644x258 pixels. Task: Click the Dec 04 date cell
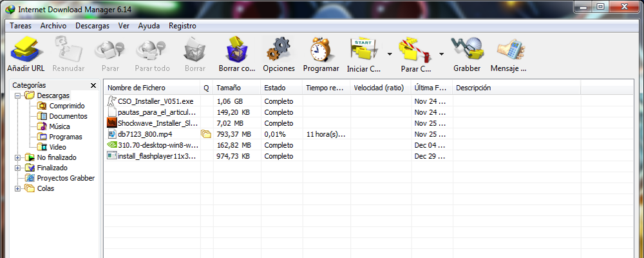pyautogui.click(x=429, y=145)
